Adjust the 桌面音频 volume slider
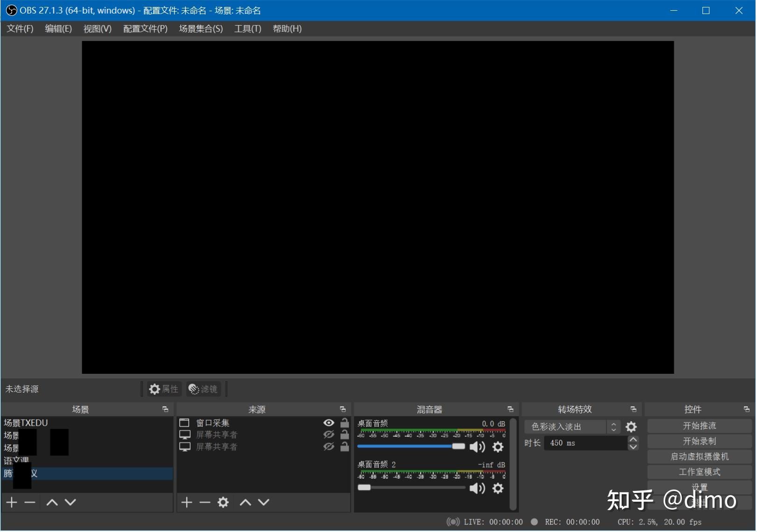This screenshot has height=532, width=757. [x=458, y=447]
